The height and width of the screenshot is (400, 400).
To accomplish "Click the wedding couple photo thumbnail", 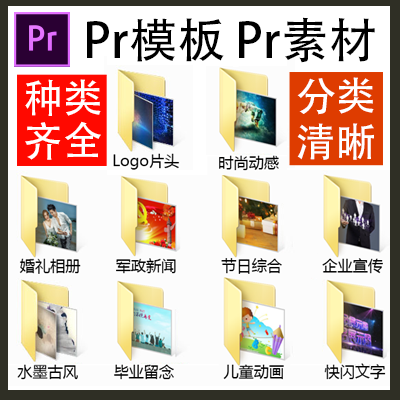I will pos(57,223).
